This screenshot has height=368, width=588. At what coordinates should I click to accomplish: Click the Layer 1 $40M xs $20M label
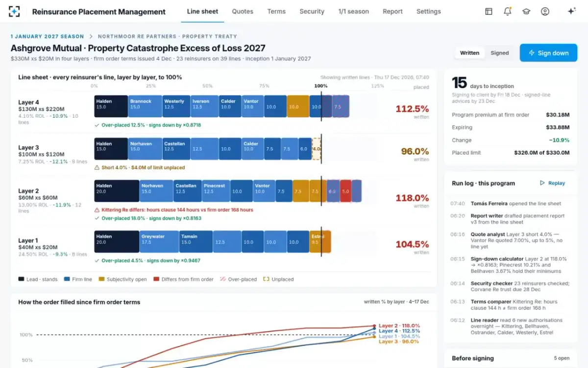tap(38, 244)
